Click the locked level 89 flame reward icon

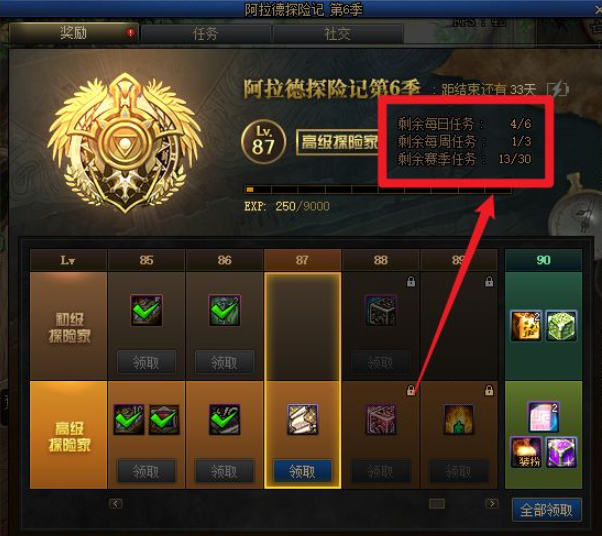click(458, 419)
